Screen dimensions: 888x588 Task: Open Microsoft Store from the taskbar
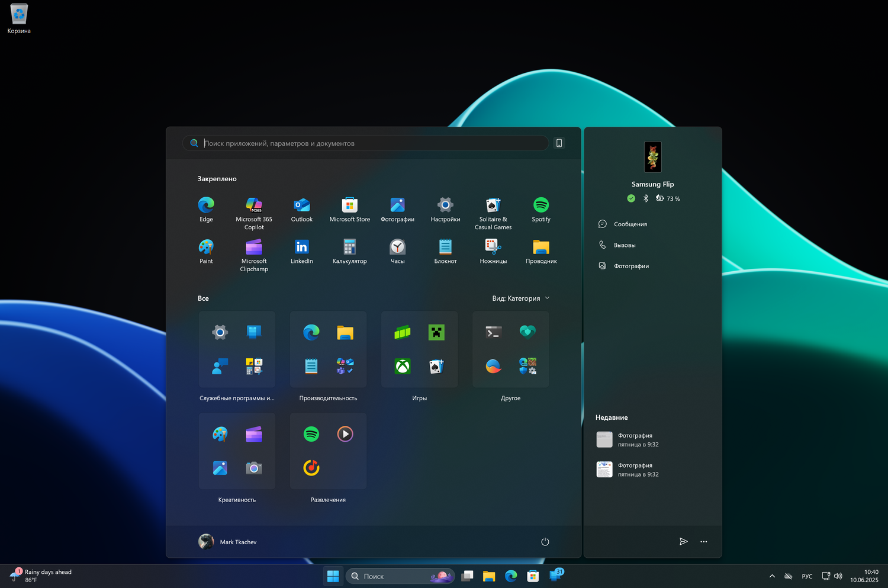point(533,576)
